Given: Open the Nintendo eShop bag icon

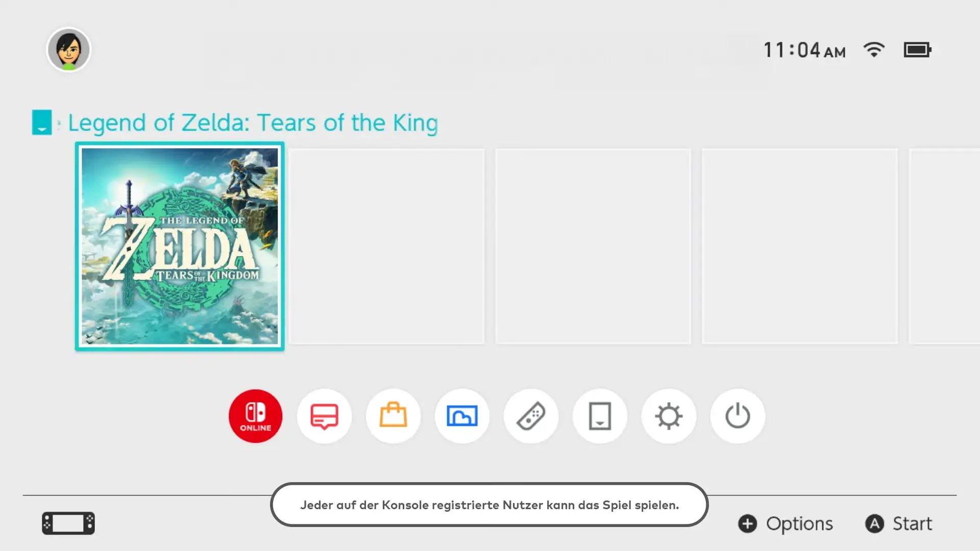Looking at the screenshot, I should tap(393, 416).
